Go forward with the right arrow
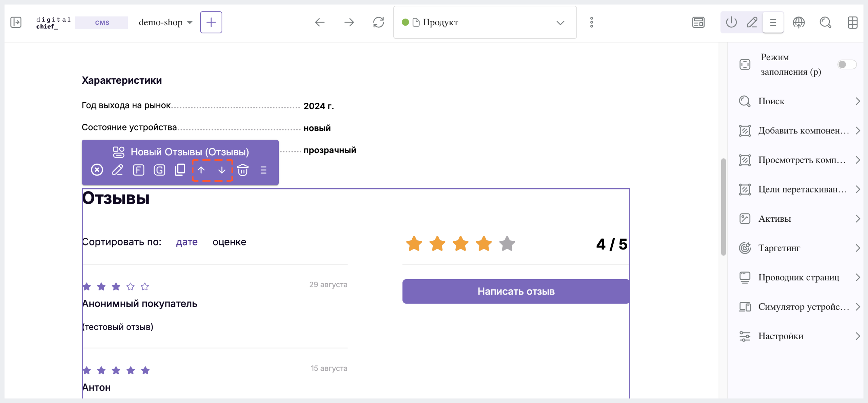 click(x=349, y=23)
